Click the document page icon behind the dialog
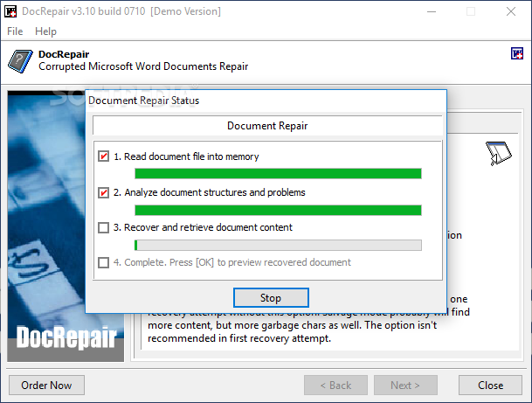532x403 pixels. point(499,153)
